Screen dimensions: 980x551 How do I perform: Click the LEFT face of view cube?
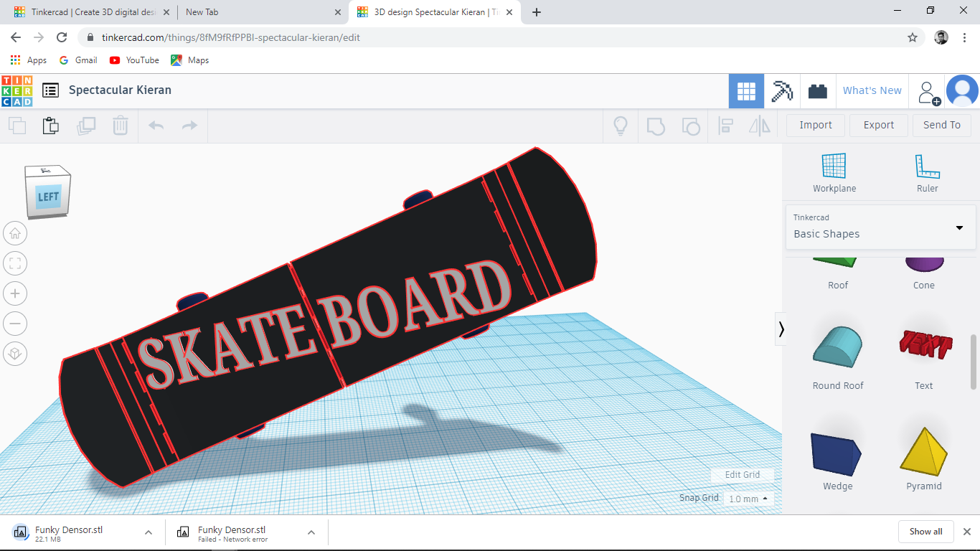[x=48, y=197]
